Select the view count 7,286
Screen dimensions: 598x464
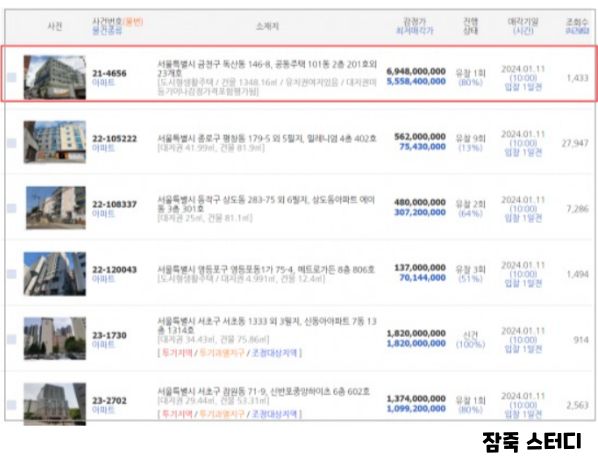click(577, 209)
